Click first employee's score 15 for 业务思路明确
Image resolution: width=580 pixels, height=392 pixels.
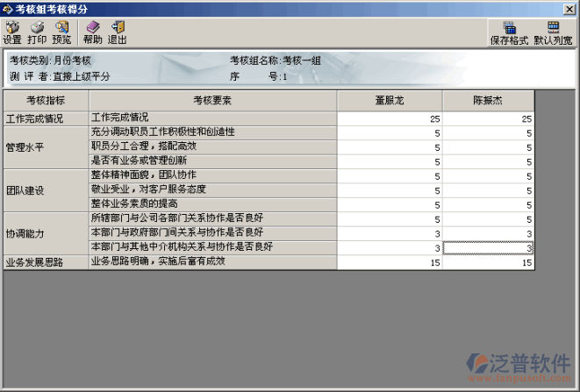tap(390, 262)
